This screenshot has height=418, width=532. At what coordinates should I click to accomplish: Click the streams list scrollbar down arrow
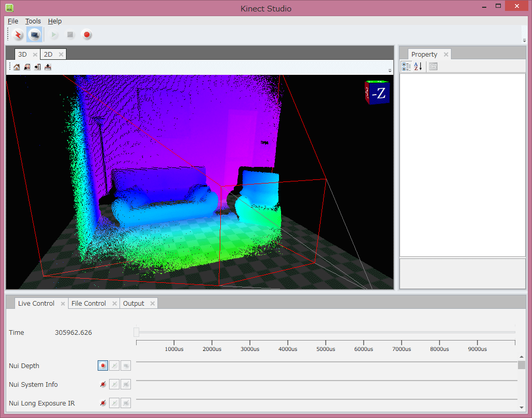tap(522, 408)
